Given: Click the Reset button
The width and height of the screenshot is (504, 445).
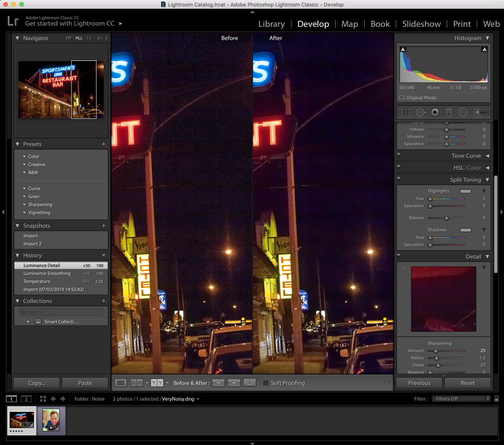Looking at the screenshot, I should pyautogui.click(x=468, y=383).
